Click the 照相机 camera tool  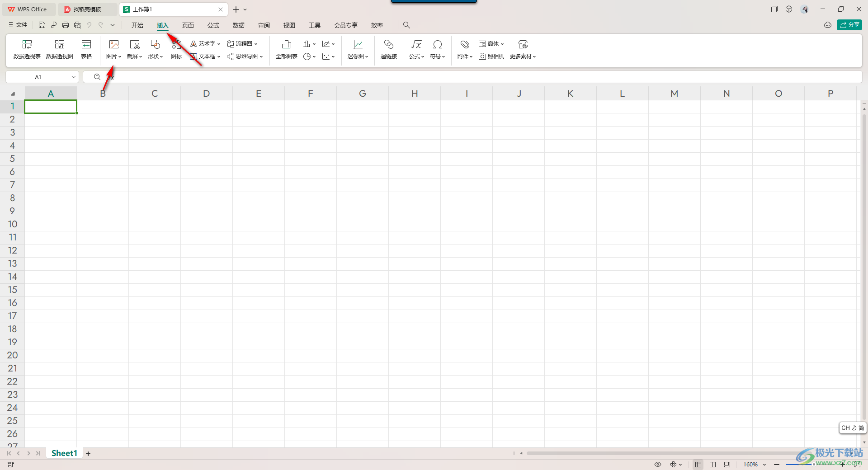click(x=491, y=56)
